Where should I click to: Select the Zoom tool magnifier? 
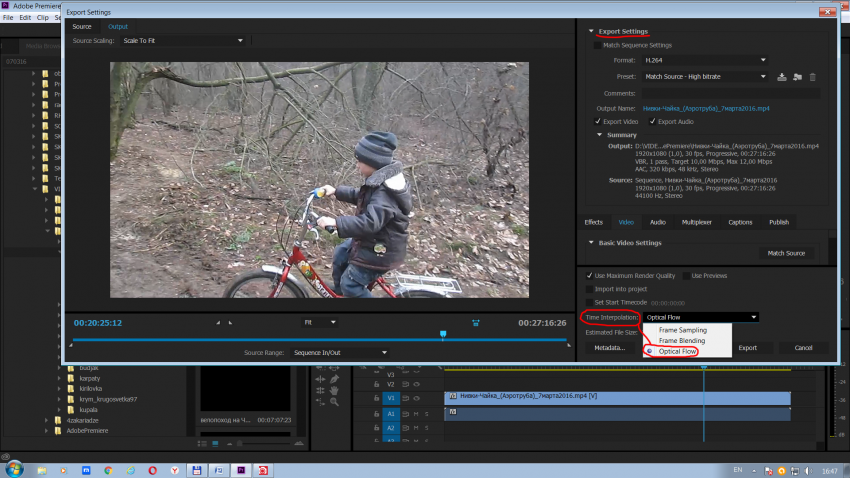click(x=334, y=402)
